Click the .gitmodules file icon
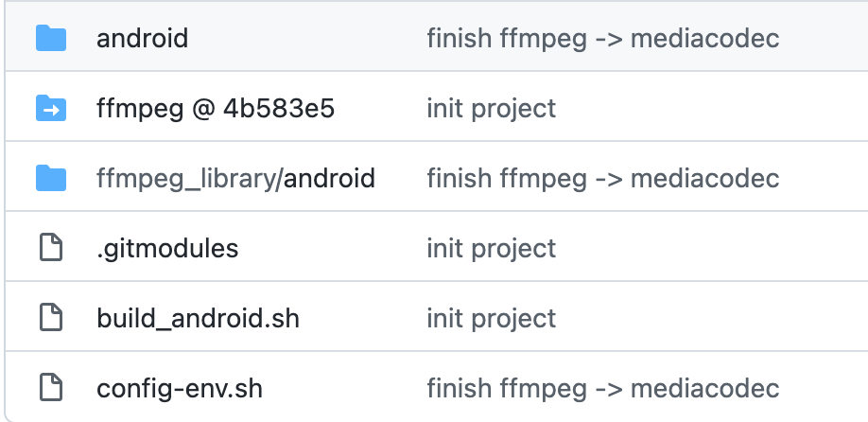 [49, 248]
